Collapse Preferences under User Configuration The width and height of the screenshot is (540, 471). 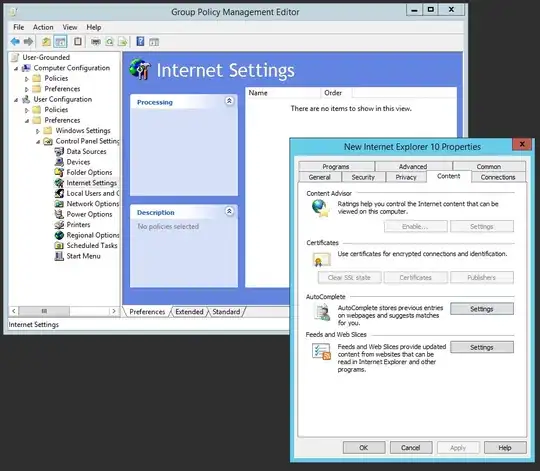click(27, 121)
